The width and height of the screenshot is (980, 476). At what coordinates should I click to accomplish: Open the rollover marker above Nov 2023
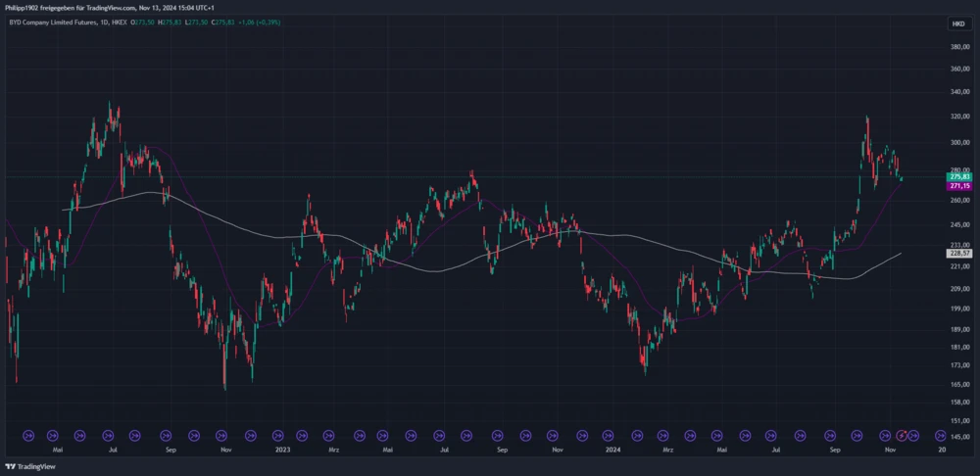554,434
